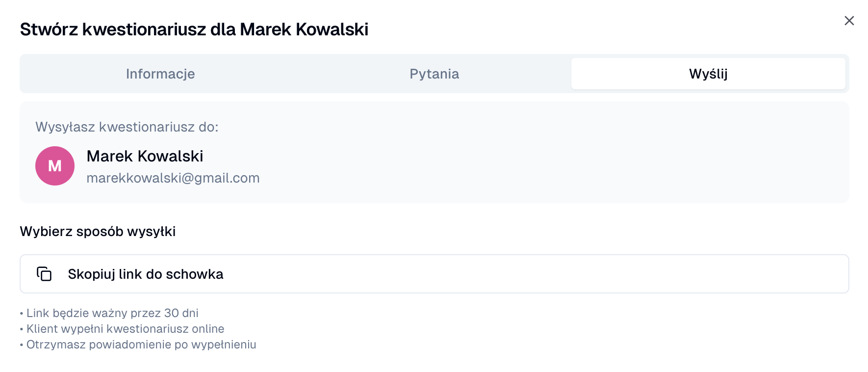Click the marekkowalski@gmail.com email address
Image resolution: width=868 pixels, height=372 pixels.
173,178
